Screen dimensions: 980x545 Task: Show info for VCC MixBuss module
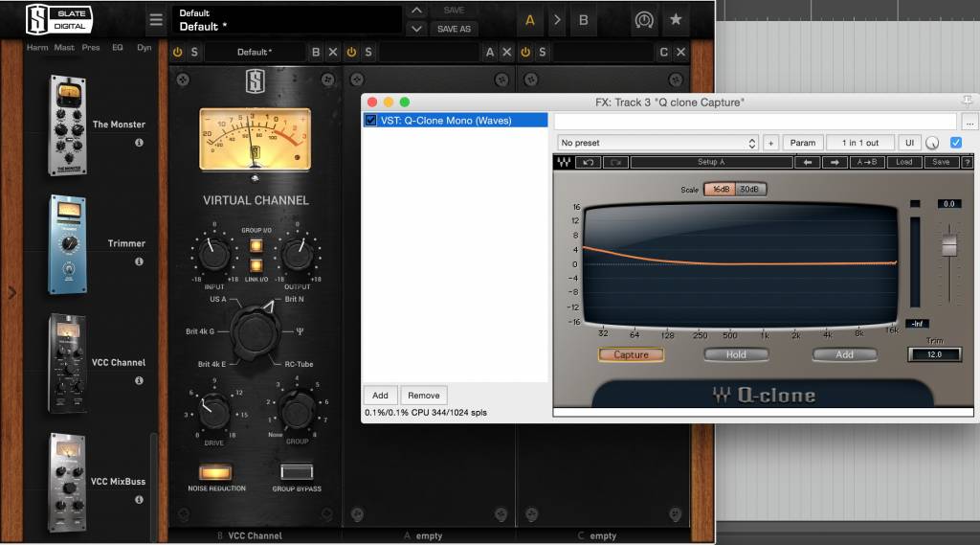pos(139,499)
